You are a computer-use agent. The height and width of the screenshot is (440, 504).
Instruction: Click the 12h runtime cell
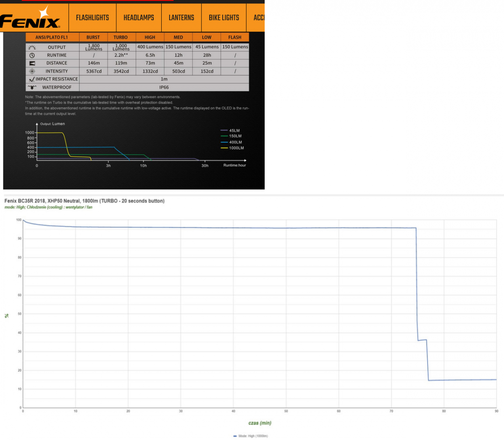(178, 55)
